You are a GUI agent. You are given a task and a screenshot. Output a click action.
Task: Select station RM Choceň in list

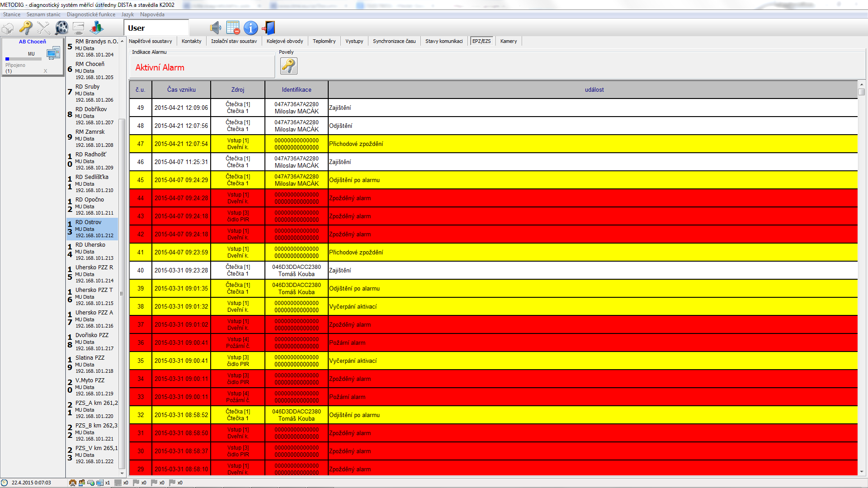tap(92, 70)
